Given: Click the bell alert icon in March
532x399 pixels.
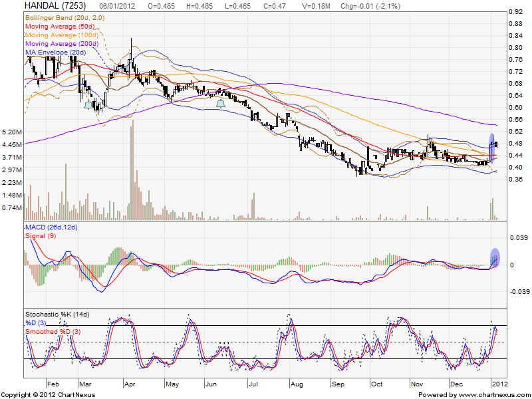Looking at the screenshot, I should point(88,104).
